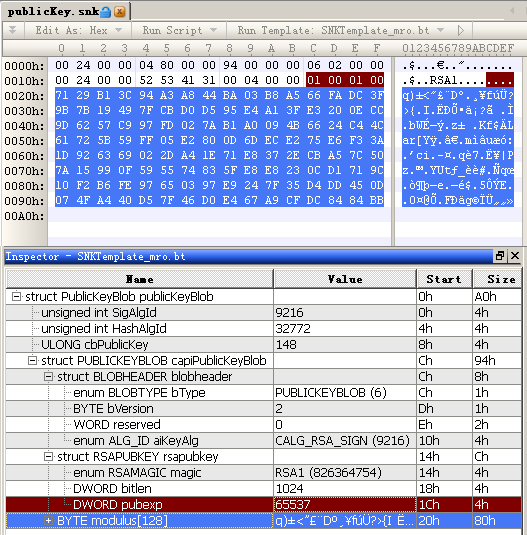Image resolution: width=527 pixels, height=535 pixels.
Task: Click hex byte 52 in the 0010h row
Action: click(x=146, y=80)
